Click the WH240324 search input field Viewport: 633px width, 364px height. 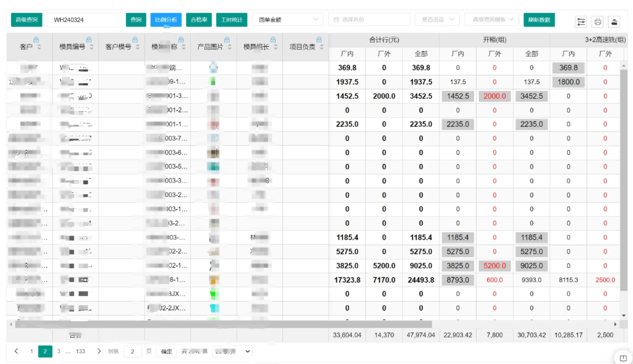point(84,20)
